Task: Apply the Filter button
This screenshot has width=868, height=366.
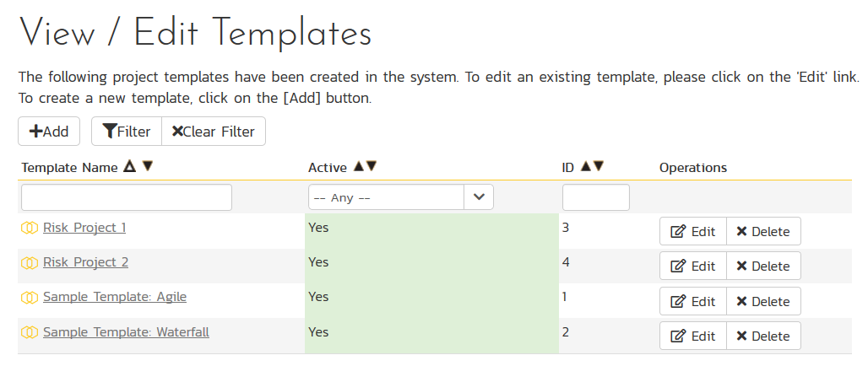Action: [127, 132]
